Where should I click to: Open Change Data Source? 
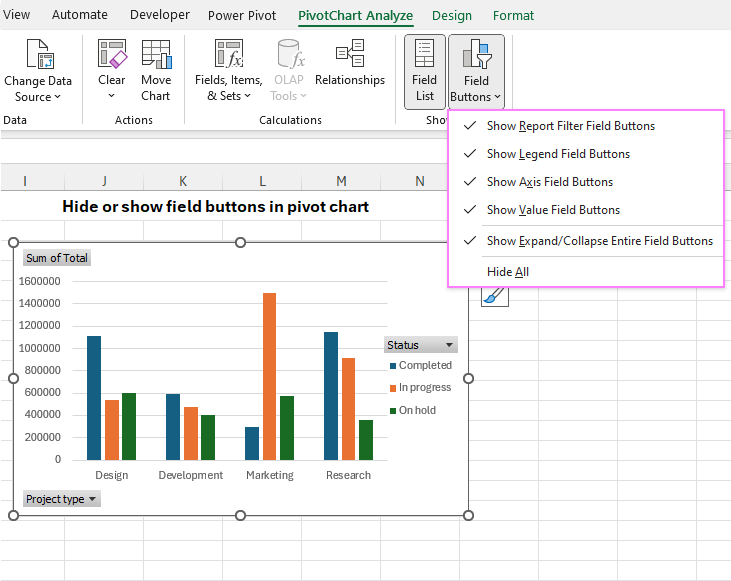pyautogui.click(x=38, y=71)
